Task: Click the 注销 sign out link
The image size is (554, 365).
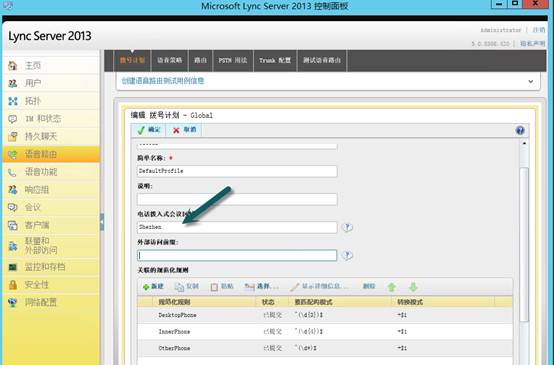Action: [x=539, y=30]
